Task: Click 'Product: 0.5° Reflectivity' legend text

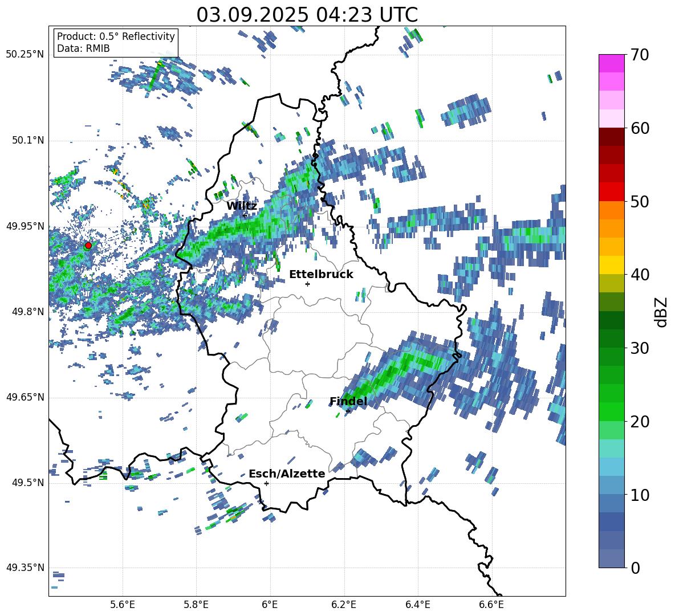Action: [116, 36]
